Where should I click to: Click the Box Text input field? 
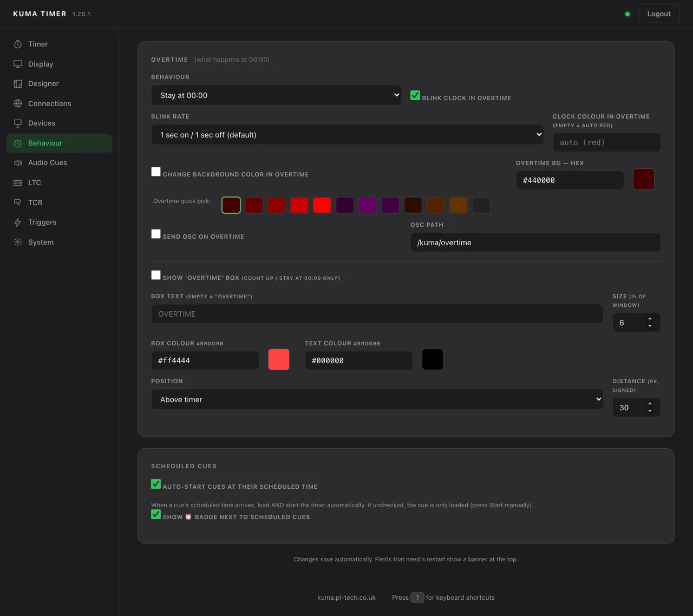click(x=377, y=314)
